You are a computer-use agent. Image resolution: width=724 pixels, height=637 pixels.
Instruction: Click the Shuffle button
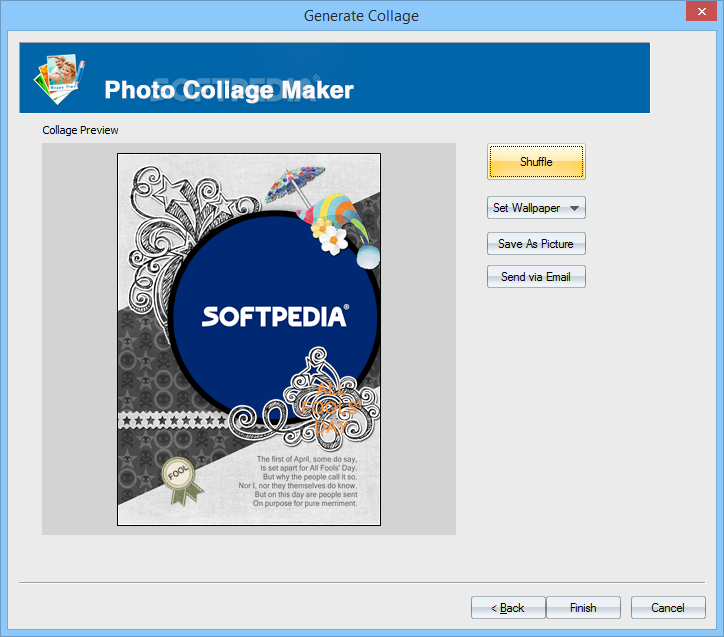click(536, 162)
